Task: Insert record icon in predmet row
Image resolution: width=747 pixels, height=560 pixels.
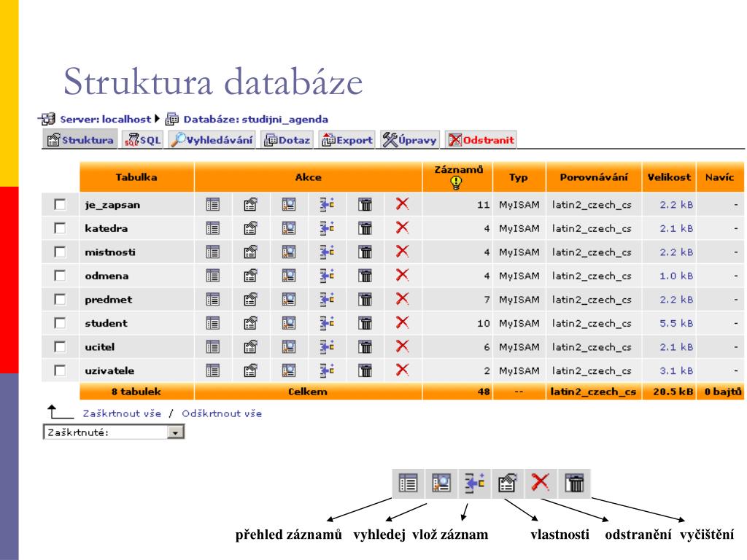Action: (327, 299)
